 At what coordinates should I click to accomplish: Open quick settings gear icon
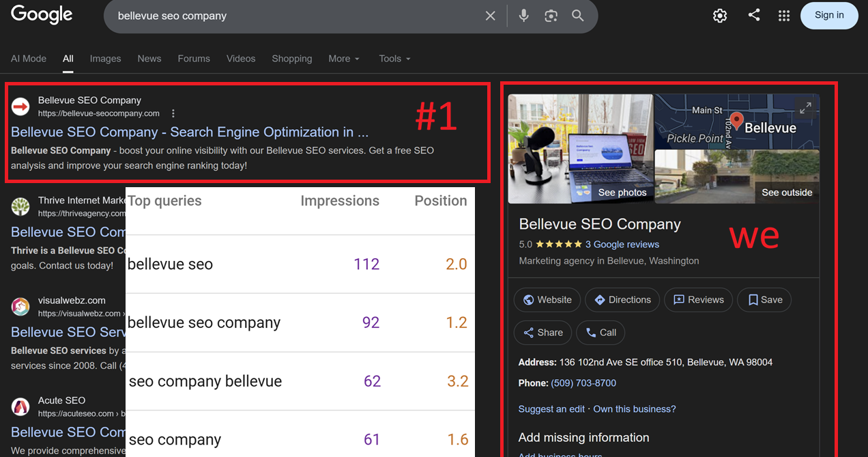coord(720,16)
